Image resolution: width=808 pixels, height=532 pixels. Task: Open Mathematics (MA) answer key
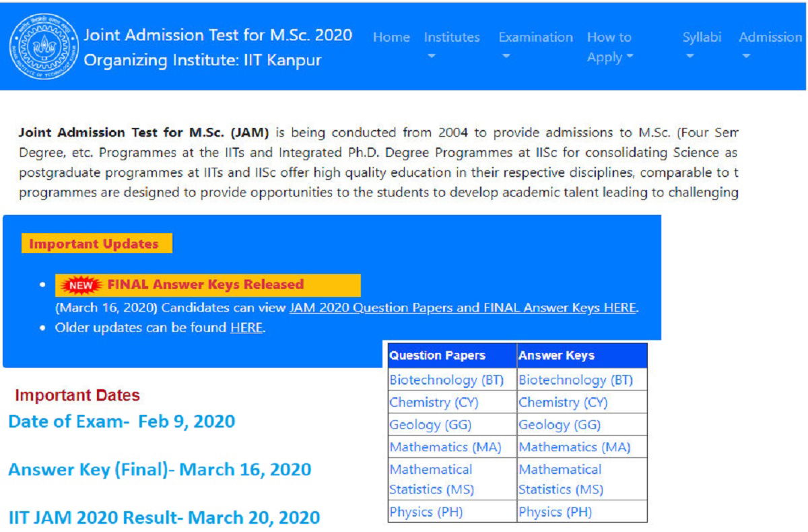click(574, 447)
